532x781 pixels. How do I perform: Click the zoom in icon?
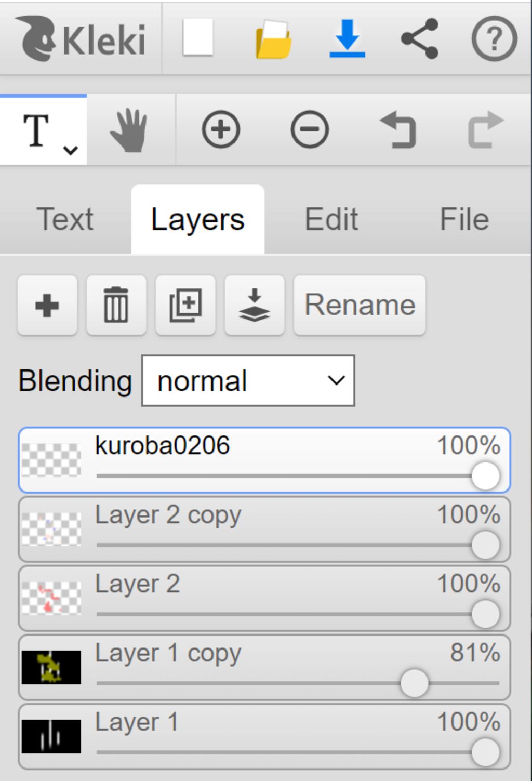click(x=221, y=129)
